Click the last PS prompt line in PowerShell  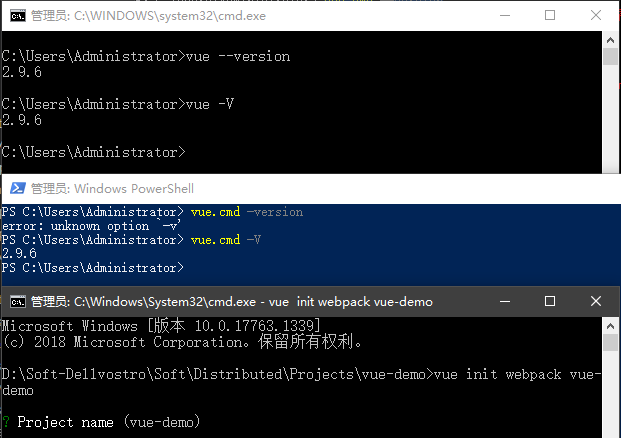(93, 268)
